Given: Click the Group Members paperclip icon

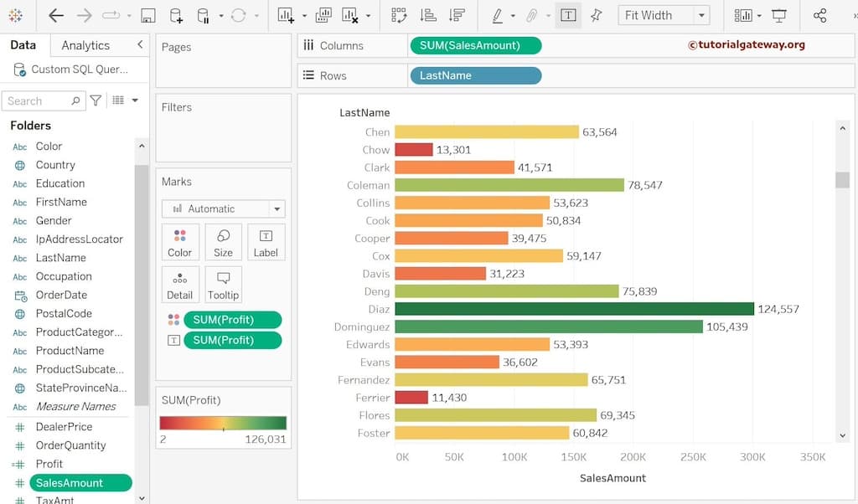Looking at the screenshot, I should pos(532,14).
